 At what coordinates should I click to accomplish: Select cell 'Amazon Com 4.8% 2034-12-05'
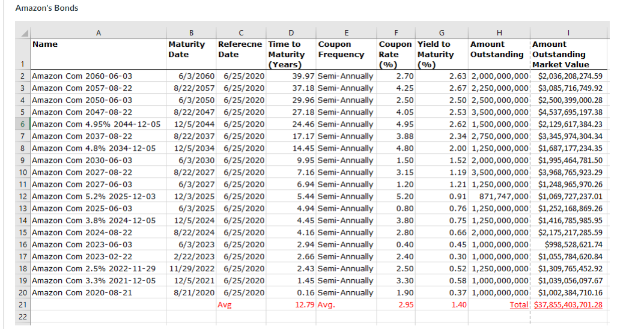coord(98,148)
